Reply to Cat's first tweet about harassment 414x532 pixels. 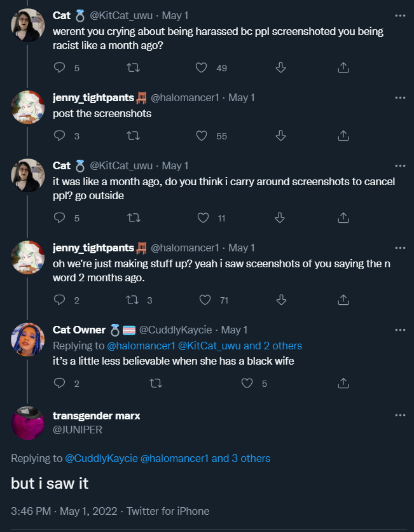pos(60,67)
